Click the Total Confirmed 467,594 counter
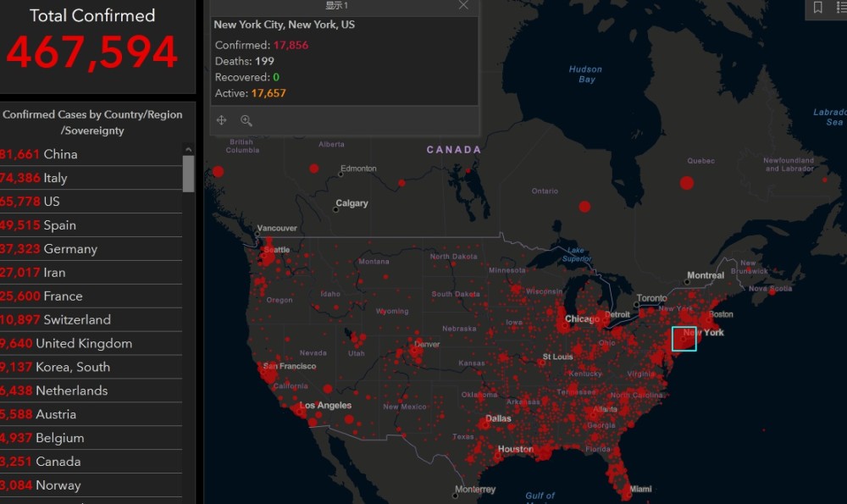This screenshot has height=504, width=847. pos(92,51)
